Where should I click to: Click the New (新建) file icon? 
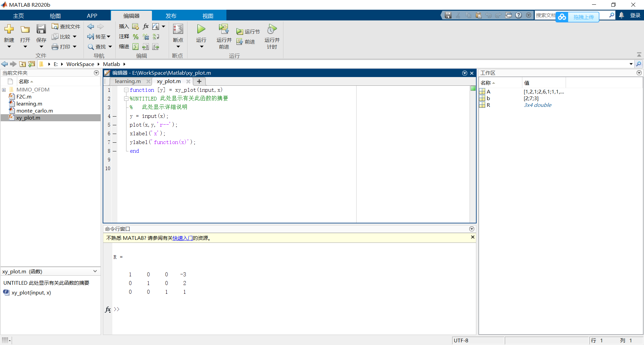tap(9, 29)
